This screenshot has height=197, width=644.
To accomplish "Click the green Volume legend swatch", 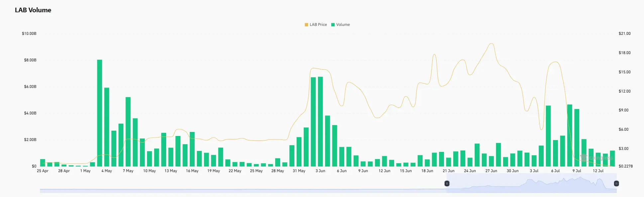I will [x=333, y=25].
